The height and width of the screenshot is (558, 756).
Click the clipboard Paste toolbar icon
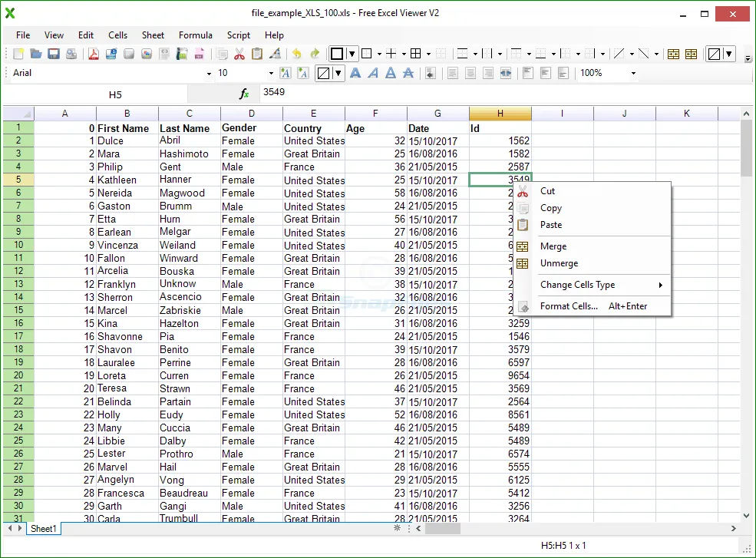(257, 54)
